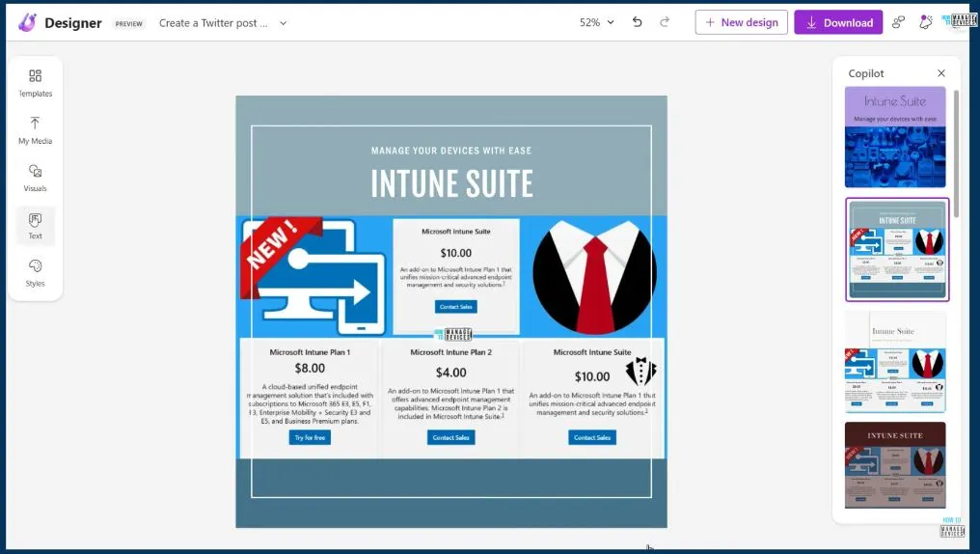This screenshot has width=980, height=554.
Task: Open the Text panel
Action: (35, 226)
